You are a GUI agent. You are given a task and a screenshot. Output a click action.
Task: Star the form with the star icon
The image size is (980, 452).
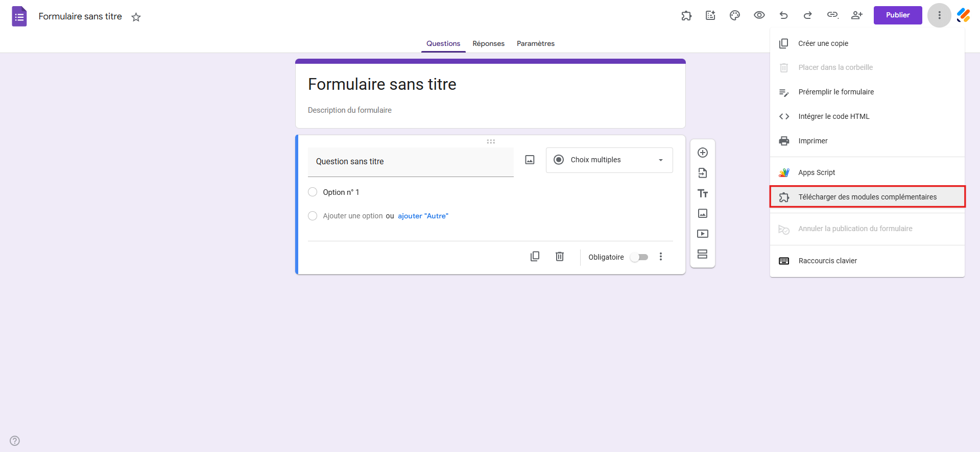[136, 17]
